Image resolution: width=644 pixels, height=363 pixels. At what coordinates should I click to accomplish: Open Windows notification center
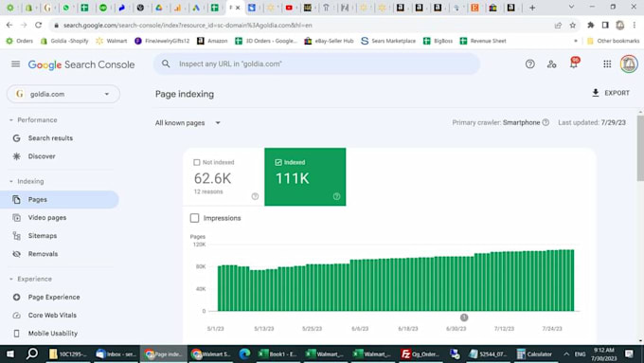coord(629,354)
